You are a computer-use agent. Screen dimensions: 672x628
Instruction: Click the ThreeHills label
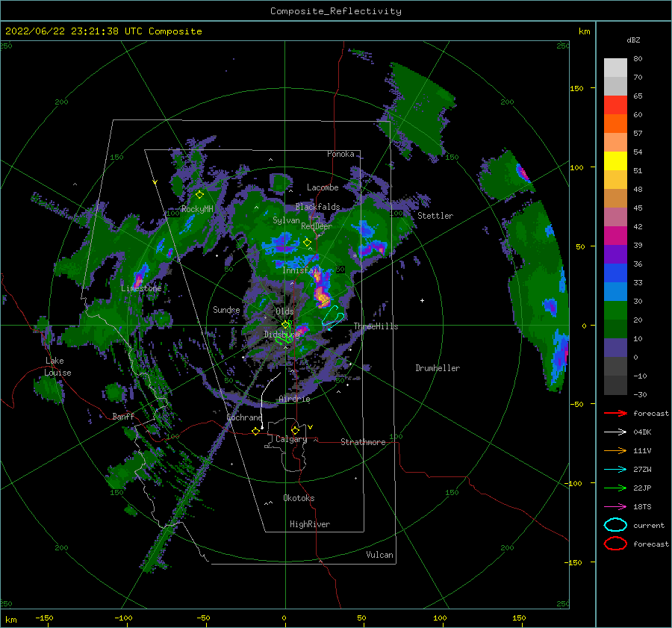pyautogui.click(x=376, y=326)
